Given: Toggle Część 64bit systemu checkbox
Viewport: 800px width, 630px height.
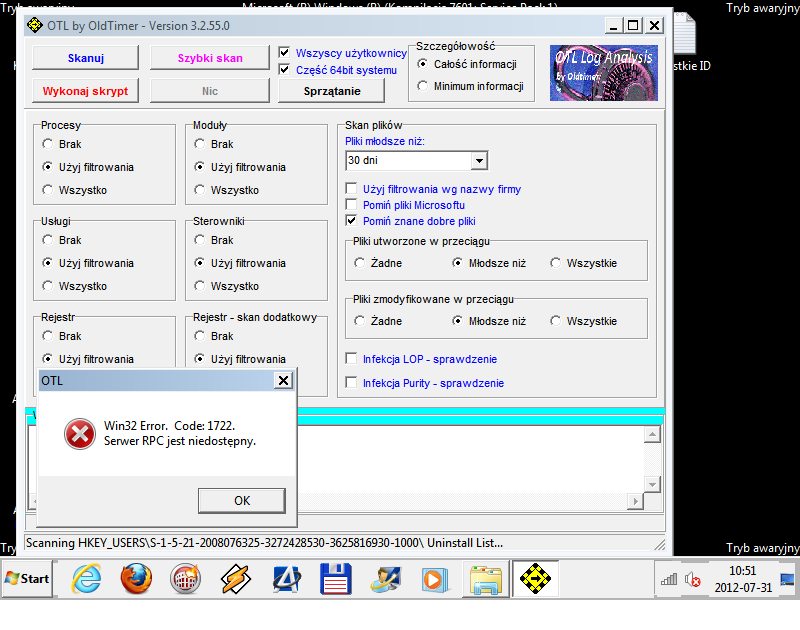Looking at the screenshot, I should click(284, 69).
